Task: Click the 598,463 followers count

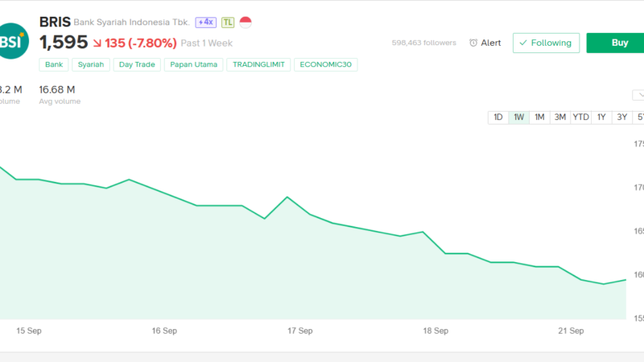Action: click(424, 43)
